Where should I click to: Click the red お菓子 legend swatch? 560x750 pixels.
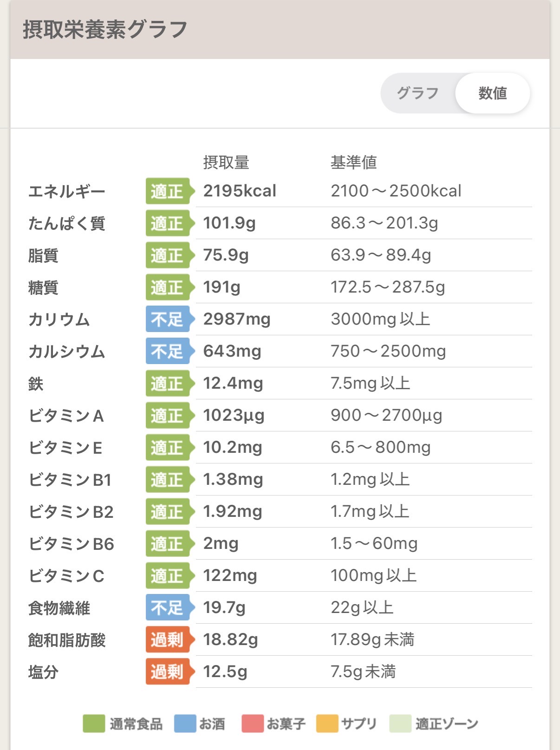tap(253, 724)
